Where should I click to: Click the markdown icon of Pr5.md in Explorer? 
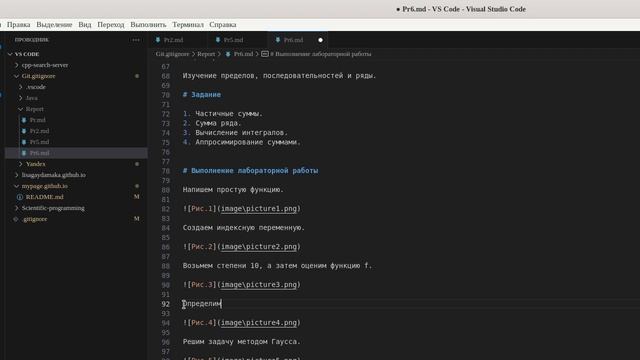click(24, 142)
